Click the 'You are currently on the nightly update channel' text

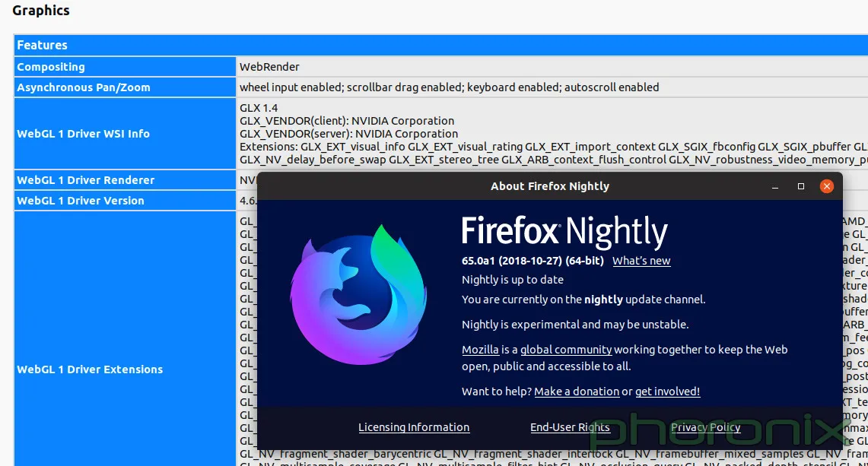coord(583,300)
